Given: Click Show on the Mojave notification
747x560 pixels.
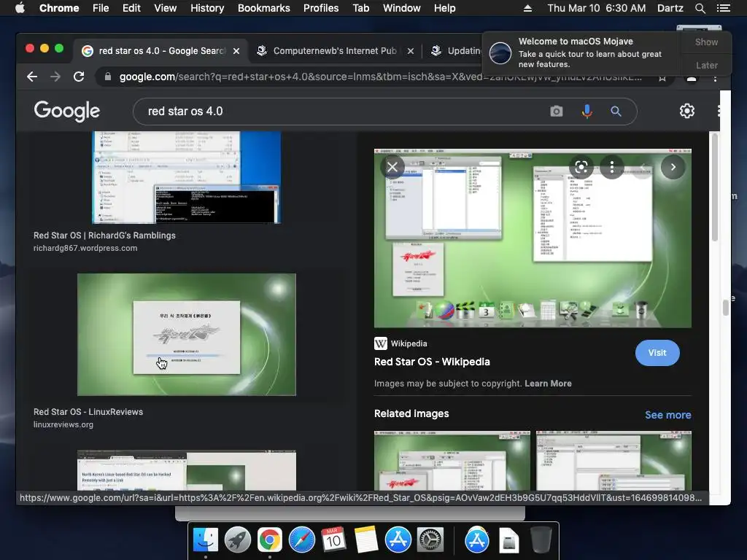Looking at the screenshot, I should 706,42.
